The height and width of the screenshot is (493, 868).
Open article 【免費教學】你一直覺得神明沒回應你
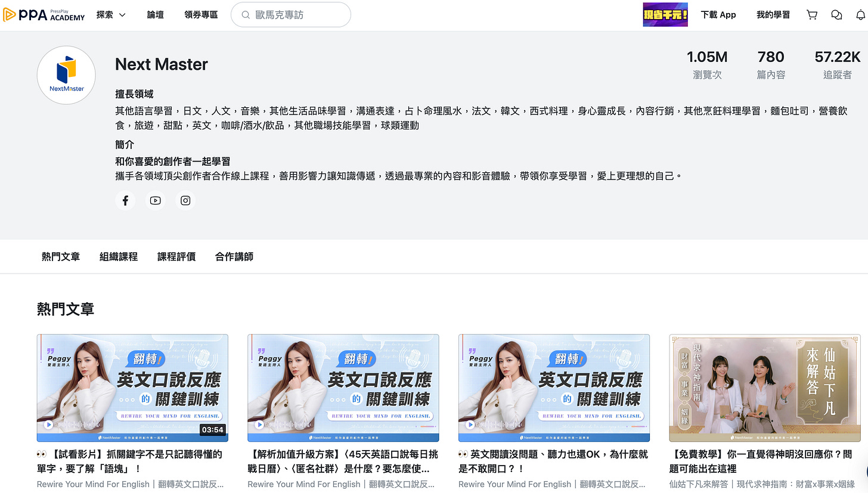[x=761, y=461]
